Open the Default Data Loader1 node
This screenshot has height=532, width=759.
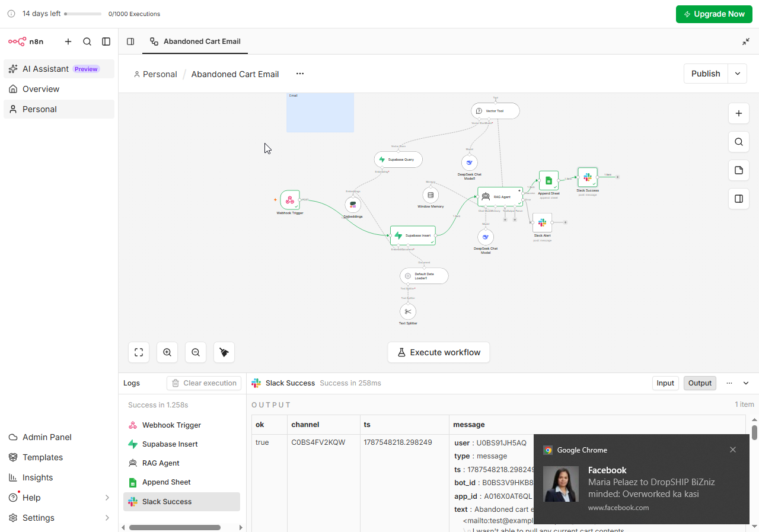pyautogui.click(x=424, y=276)
